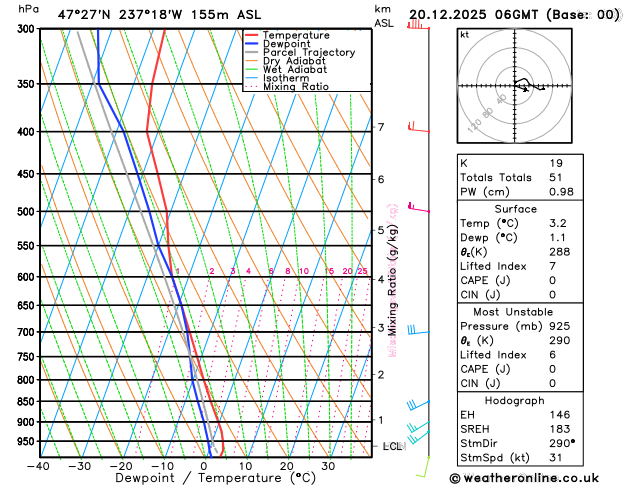This screenshot has width=629, height=486.
Task: Click the hodograph trace near center
Action: click(x=528, y=84)
